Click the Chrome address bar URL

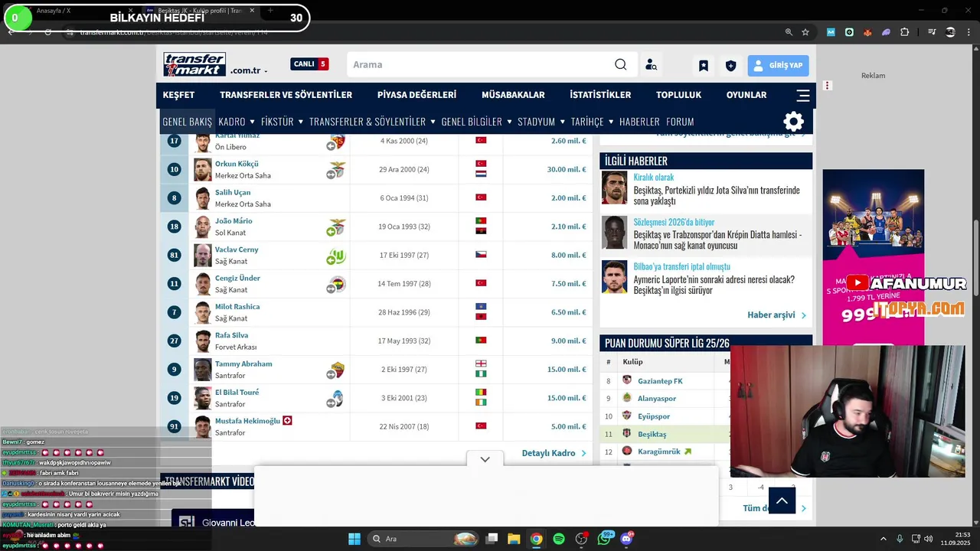click(x=174, y=32)
